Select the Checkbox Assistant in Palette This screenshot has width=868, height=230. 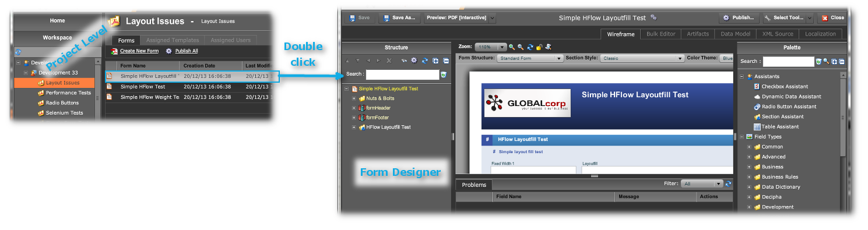click(x=781, y=86)
